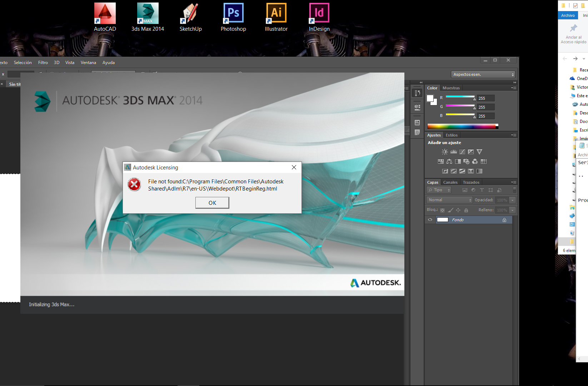
Task: Click the R value input field
Action: [x=486, y=98]
